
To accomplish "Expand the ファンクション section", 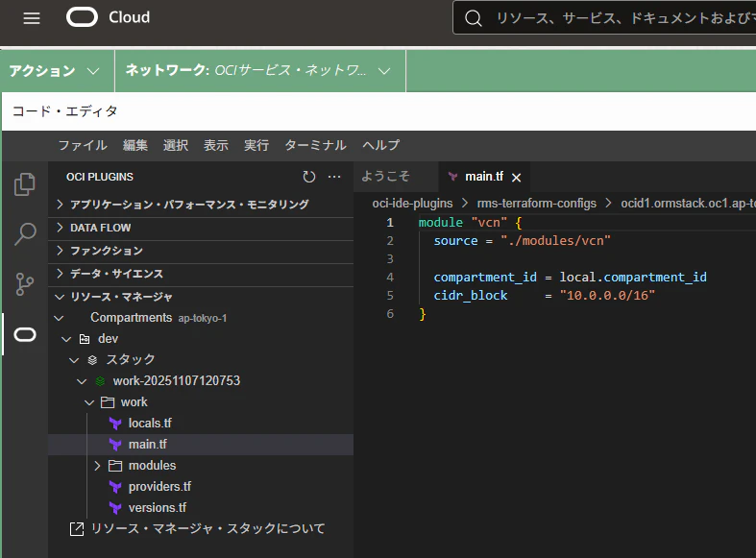I will point(201,251).
